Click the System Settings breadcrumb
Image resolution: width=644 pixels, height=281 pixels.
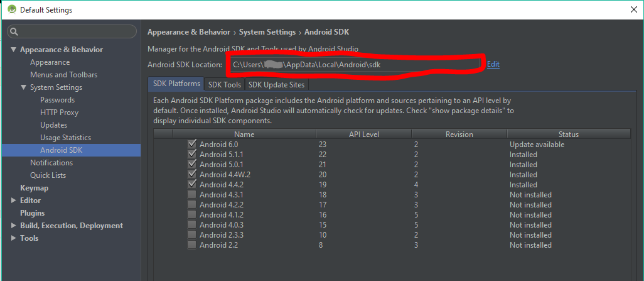coord(267,32)
